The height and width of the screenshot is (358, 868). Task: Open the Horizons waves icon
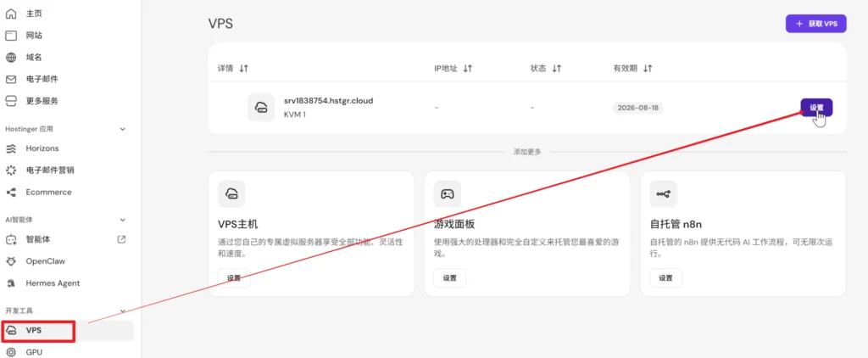(x=11, y=148)
